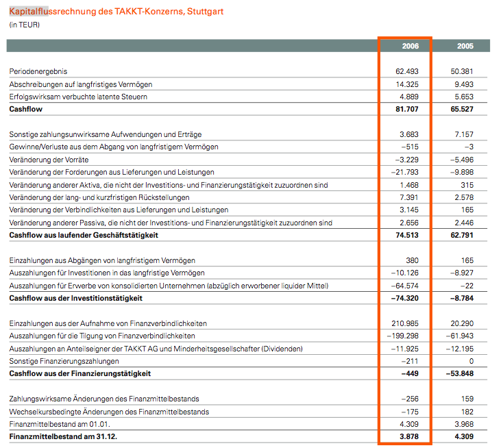Click the value 2.656

[409, 223]
